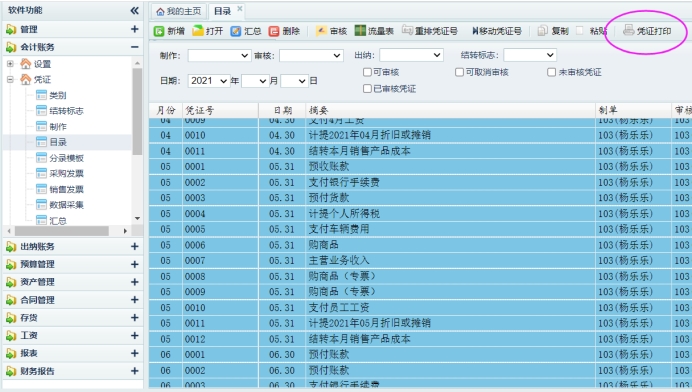Select row 主营业务收入

(420, 260)
